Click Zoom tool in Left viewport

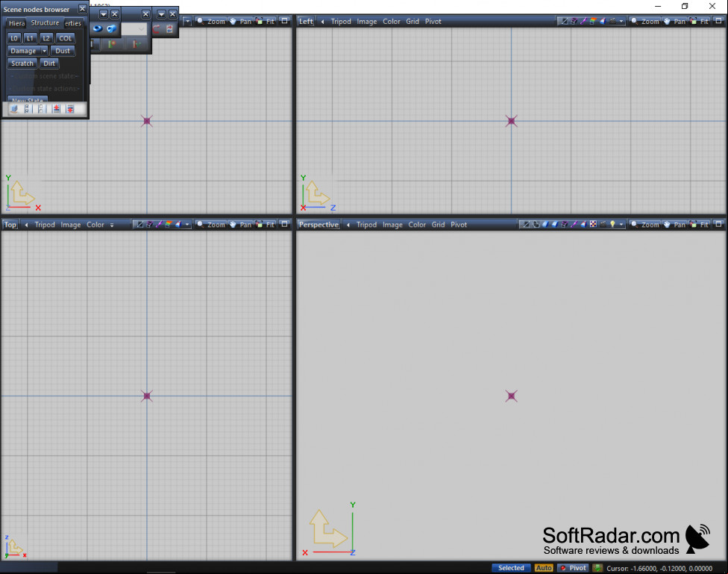point(645,21)
